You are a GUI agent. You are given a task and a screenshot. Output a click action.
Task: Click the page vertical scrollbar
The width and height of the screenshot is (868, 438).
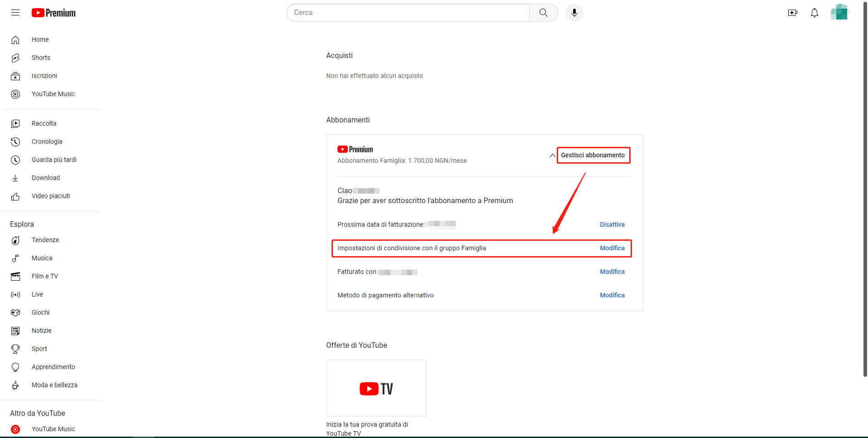coord(865,190)
